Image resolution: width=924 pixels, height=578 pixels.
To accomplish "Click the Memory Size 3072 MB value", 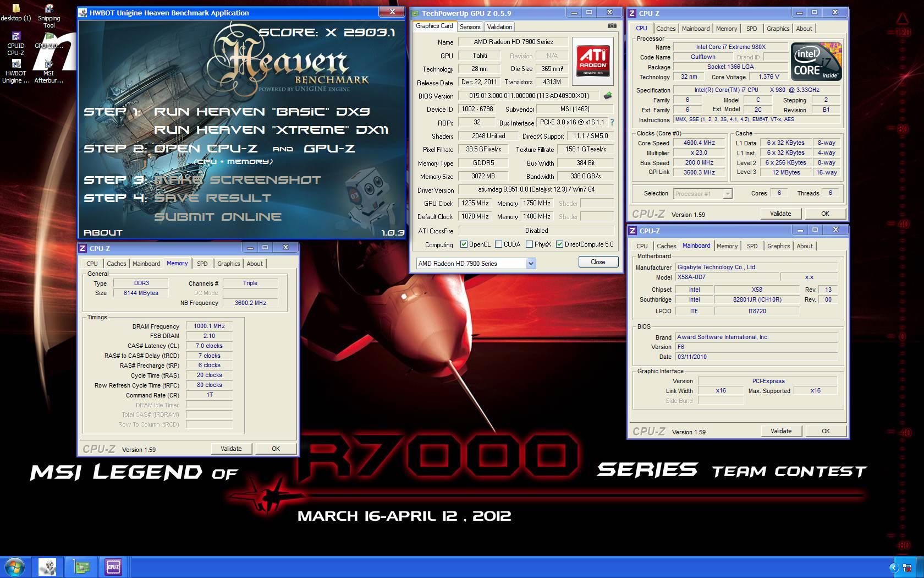I will [483, 176].
